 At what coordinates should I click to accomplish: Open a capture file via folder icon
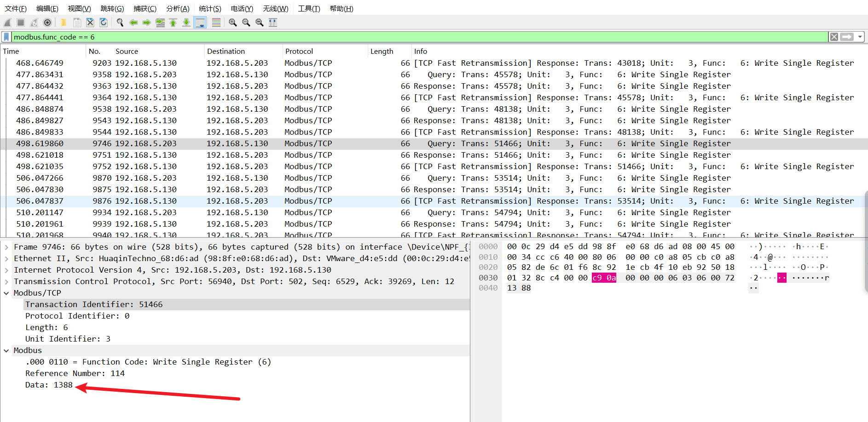(64, 23)
